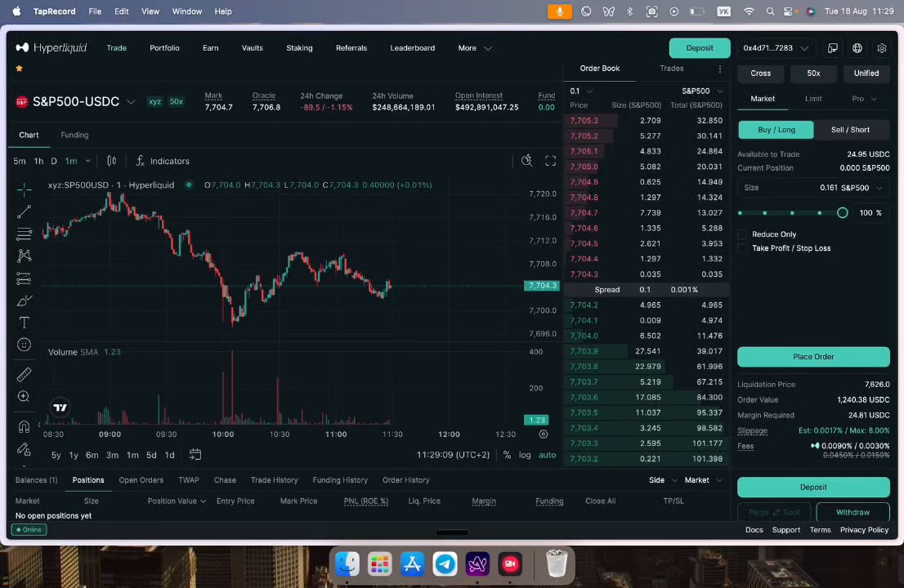This screenshot has width=904, height=588.
Task: Open the Order Book options menu
Action: click(x=720, y=69)
